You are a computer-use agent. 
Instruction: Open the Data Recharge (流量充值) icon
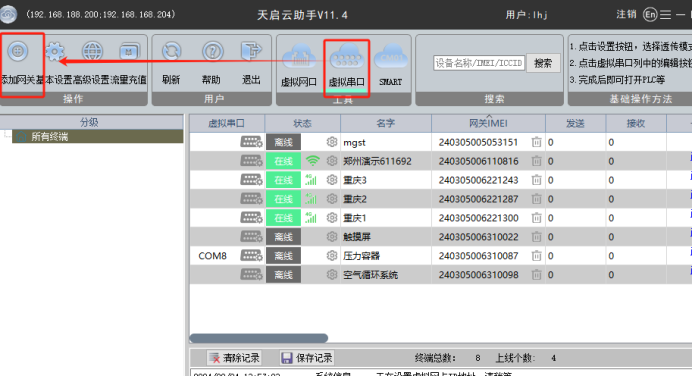click(x=129, y=52)
